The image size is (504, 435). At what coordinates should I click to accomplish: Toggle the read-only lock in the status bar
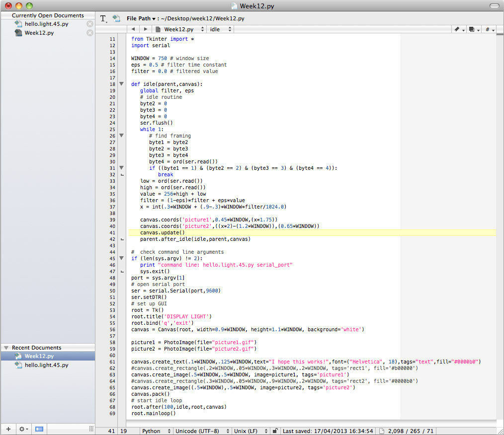pos(275,432)
